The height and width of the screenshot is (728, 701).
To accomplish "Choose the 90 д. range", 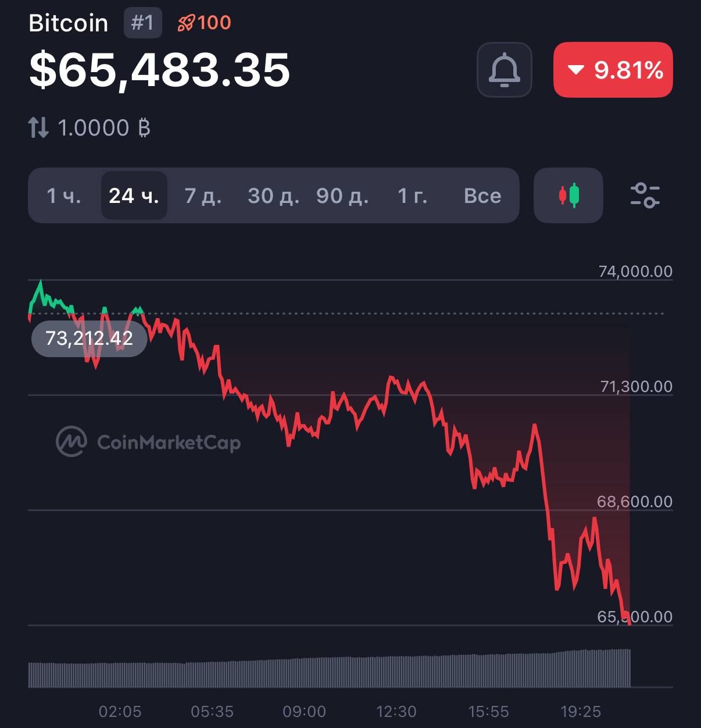I will [x=342, y=196].
